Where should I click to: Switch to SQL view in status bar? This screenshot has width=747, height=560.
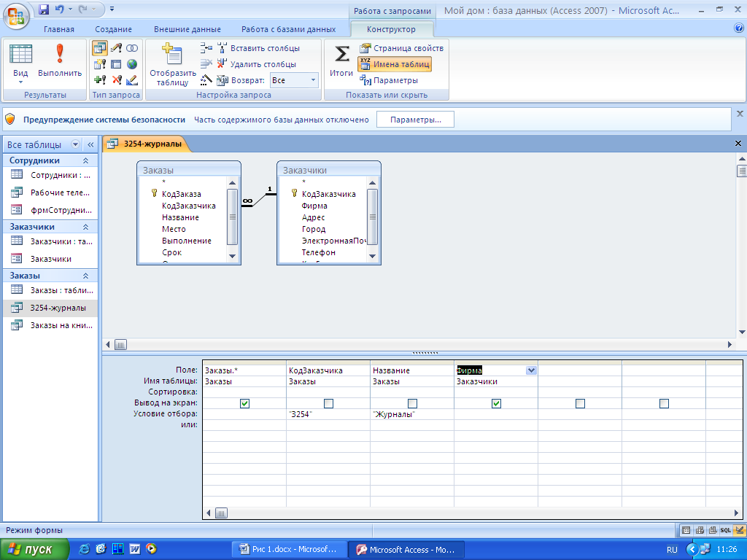click(726, 530)
